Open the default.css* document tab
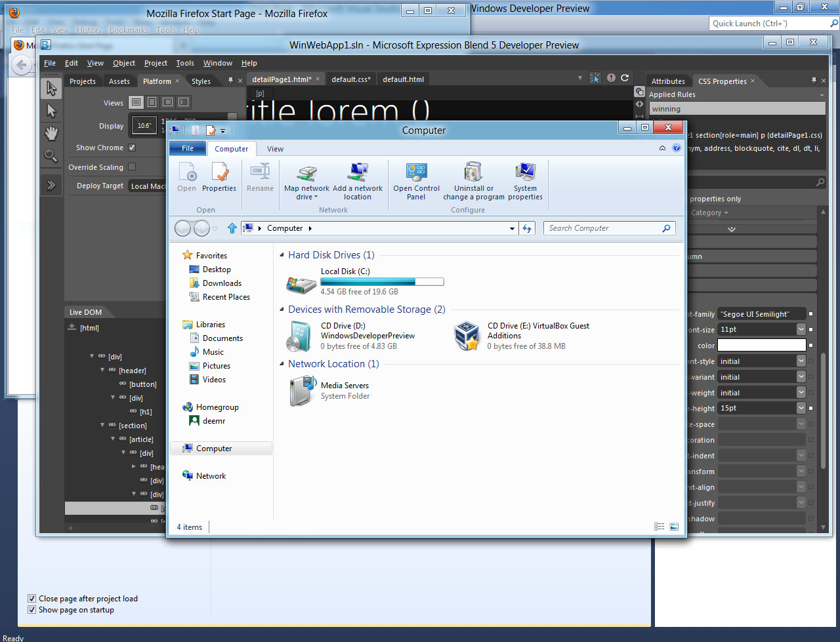Viewport: 840px width, 642px height. click(x=351, y=79)
